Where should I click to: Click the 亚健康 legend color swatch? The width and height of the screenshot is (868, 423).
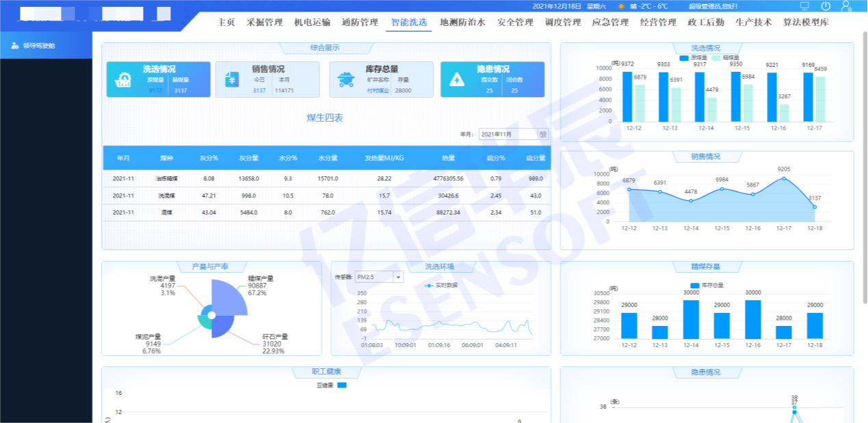tap(342, 385)
